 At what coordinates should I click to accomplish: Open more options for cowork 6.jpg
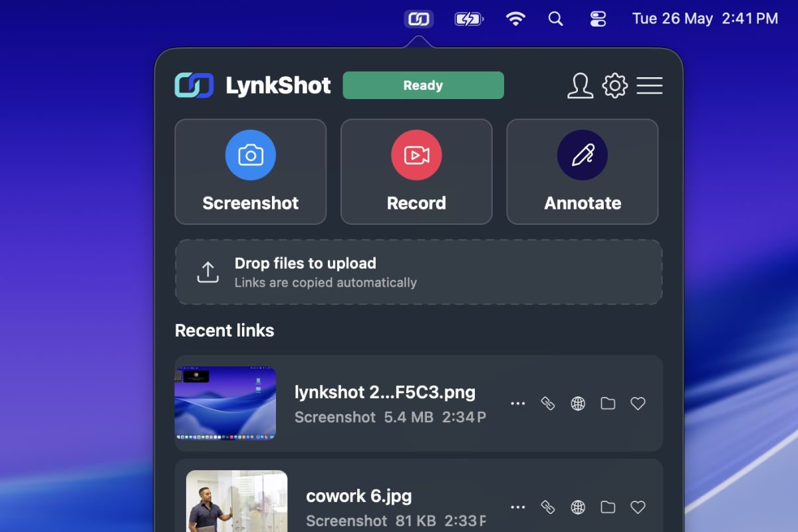pos(517,507)
